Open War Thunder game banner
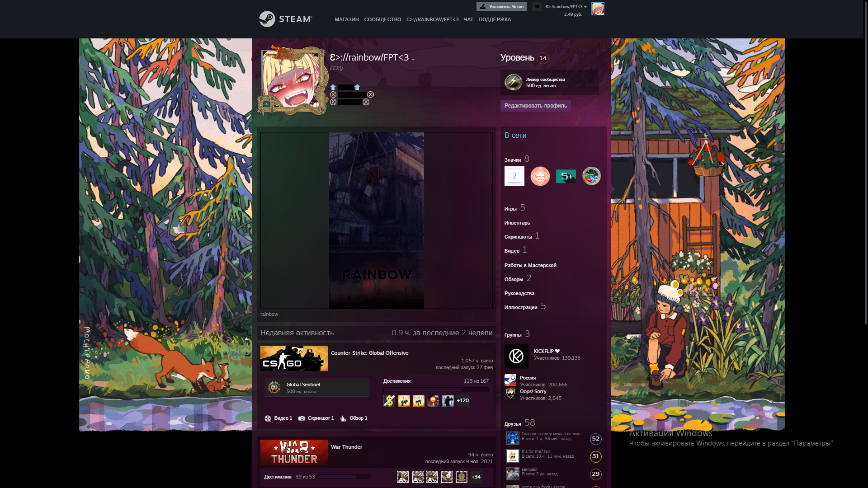This screenshot has height=488, width=868. pyautogui.click(x=294, y=452)
